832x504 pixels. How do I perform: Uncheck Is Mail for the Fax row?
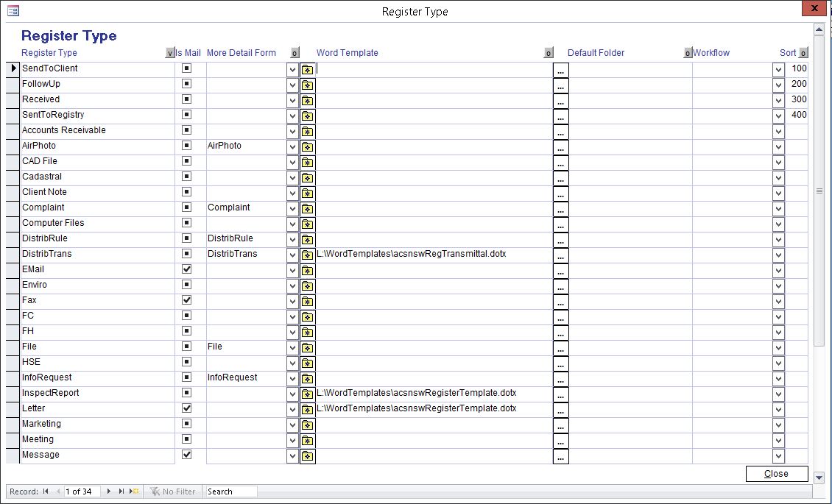(x=186, y=300)
